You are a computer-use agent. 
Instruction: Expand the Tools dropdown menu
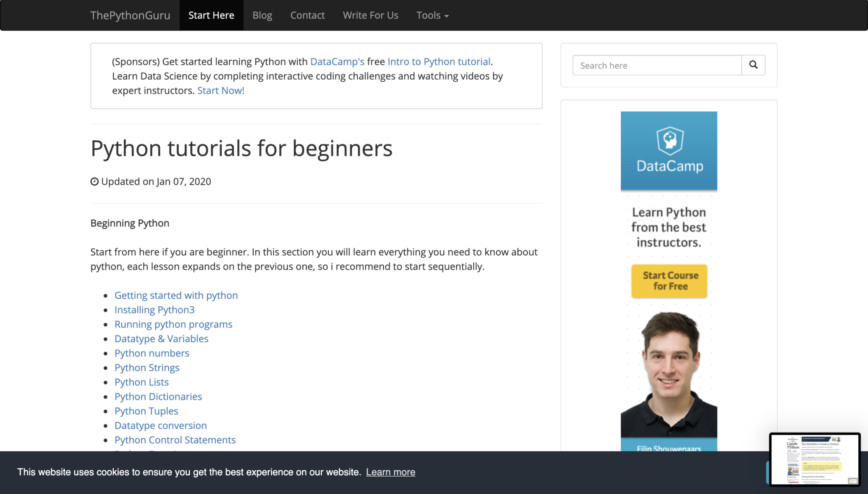point(432,15)
